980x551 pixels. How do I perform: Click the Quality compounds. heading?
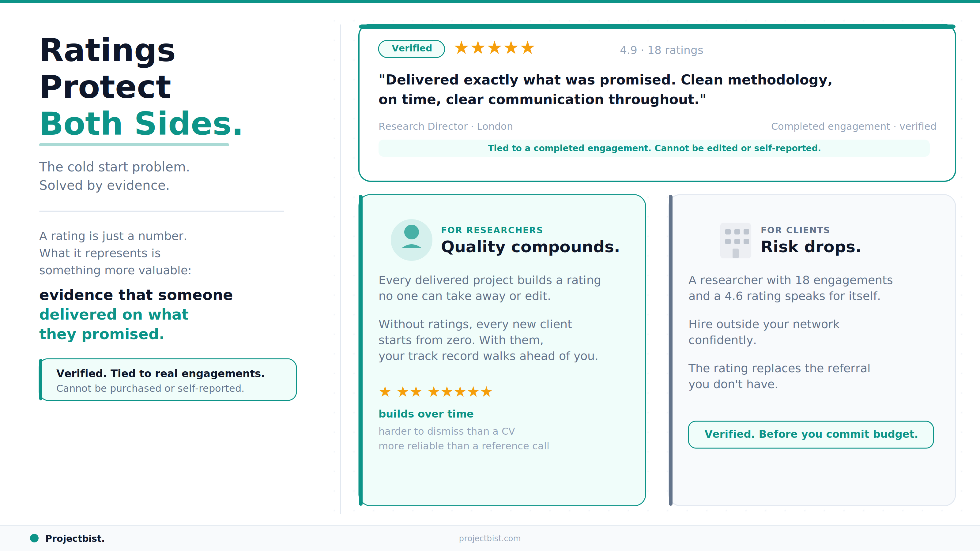tap(530, 247)
